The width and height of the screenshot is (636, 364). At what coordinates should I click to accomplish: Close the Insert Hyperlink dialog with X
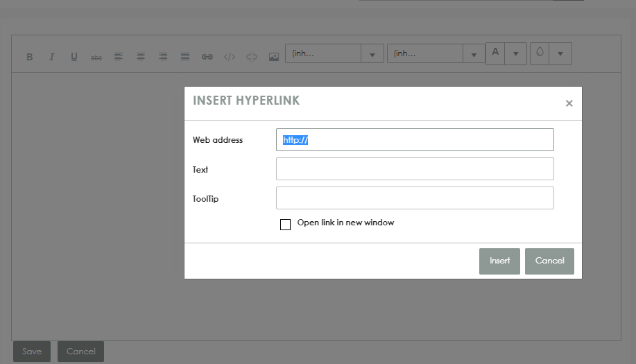point(569,103)
